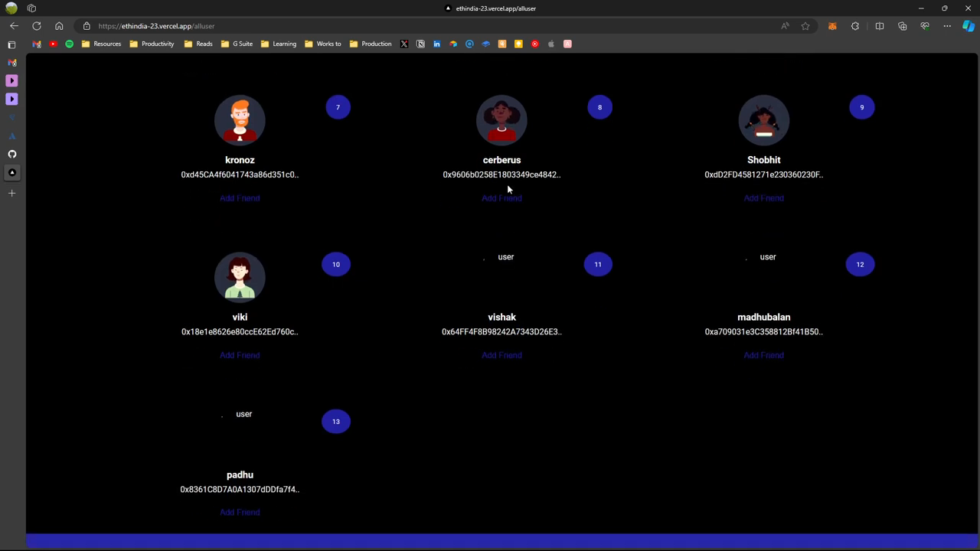Screen dimensions: 980x551
Task: Click wallet address 0x9606b0258E1803349ce4842..
Action: (x=501, y=174)
